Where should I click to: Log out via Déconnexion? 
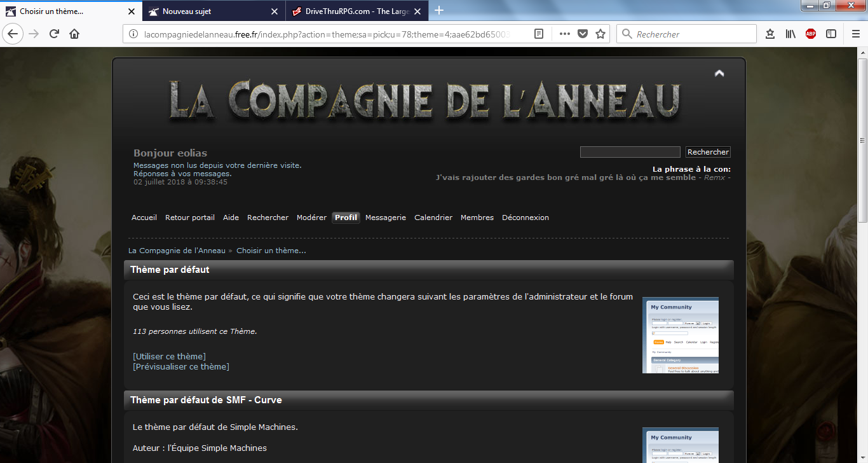coord(526,218)
